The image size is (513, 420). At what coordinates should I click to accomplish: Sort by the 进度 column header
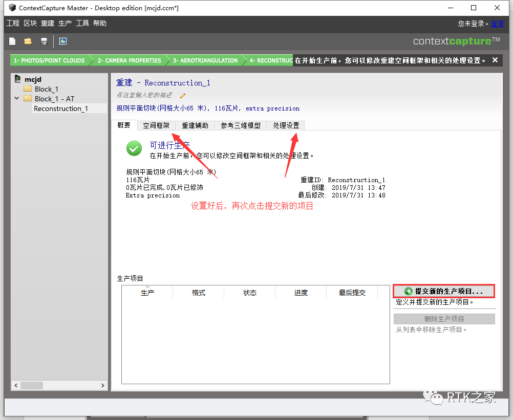click(301, 293)
